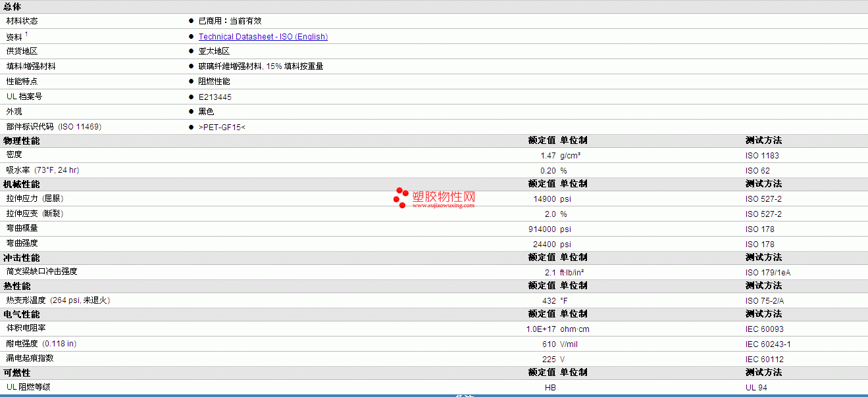
Task: Click the 简支梁缺口冲击强度 label
Action: (41, 271)
